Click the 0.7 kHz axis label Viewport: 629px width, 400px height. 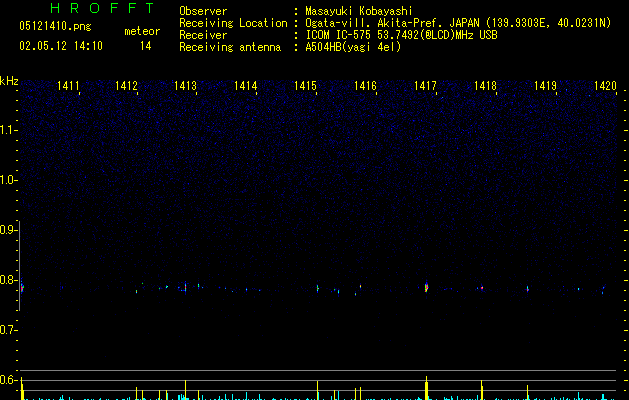[8, 330]
